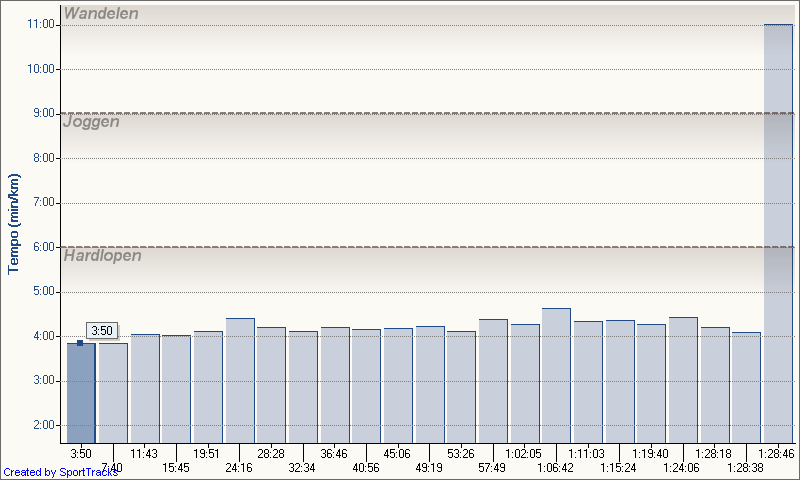Viewport: 800px width, 480px height.
Task: Click the 5:00 y-axis label
Action: coord(44,291)
